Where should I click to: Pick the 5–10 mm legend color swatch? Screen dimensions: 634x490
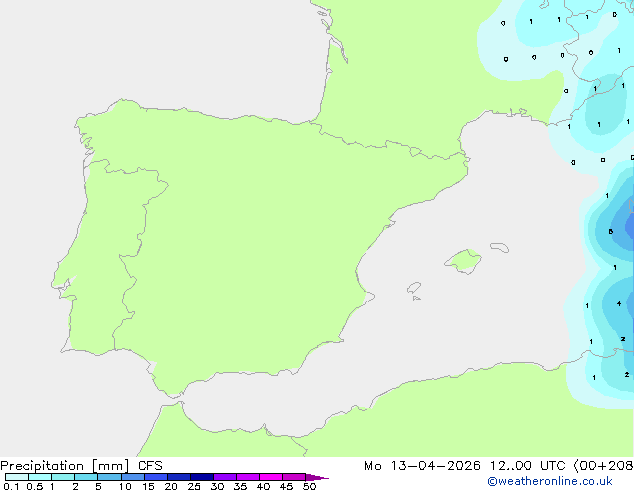click(x=109, y=477)
